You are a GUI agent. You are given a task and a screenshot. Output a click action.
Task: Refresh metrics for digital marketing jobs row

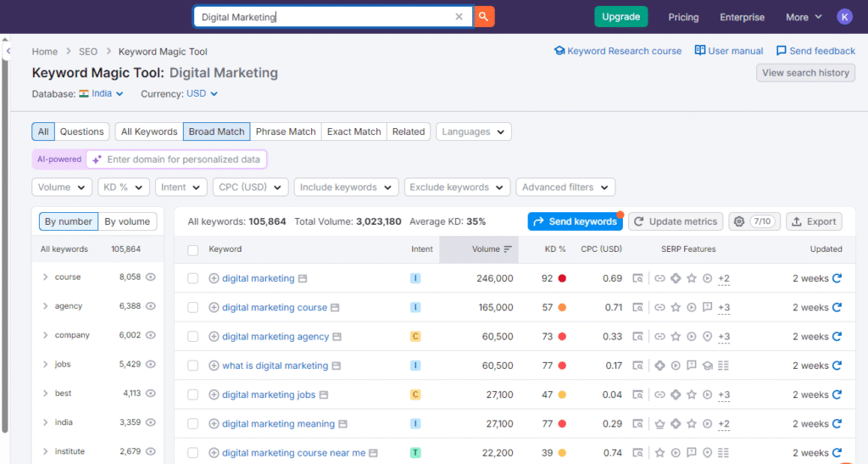click(837, 394)
